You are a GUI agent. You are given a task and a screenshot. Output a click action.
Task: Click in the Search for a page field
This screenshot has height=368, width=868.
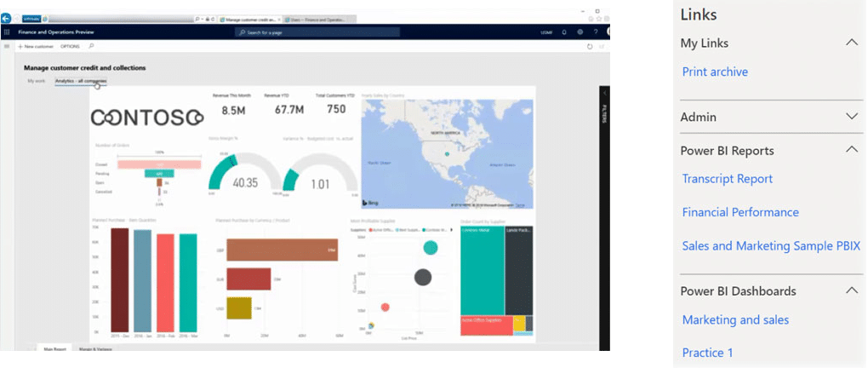point(317,32)
